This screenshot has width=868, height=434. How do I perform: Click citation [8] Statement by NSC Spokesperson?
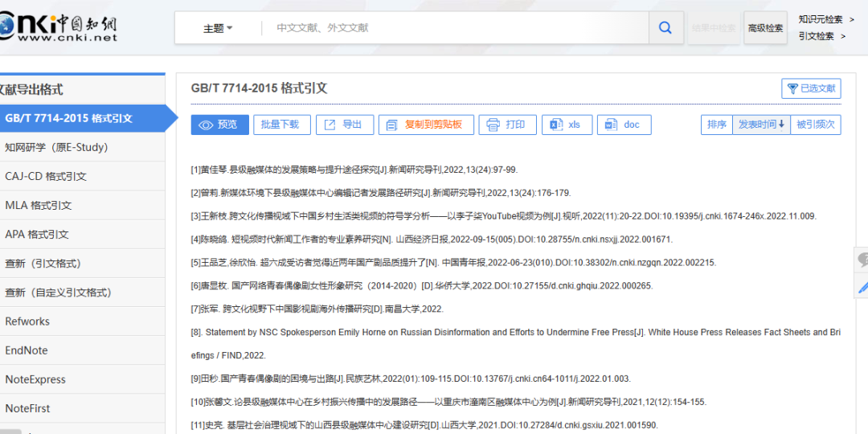516,344
